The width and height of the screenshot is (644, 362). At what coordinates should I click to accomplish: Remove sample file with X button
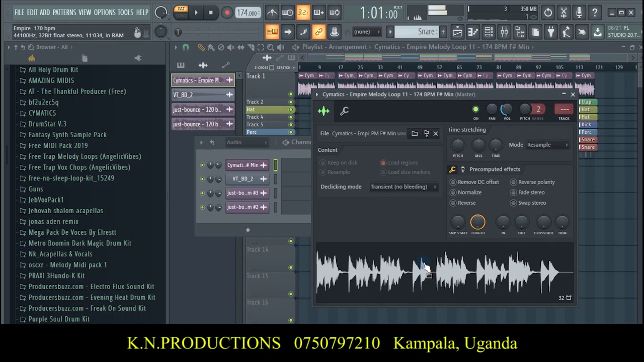(436, 133)
